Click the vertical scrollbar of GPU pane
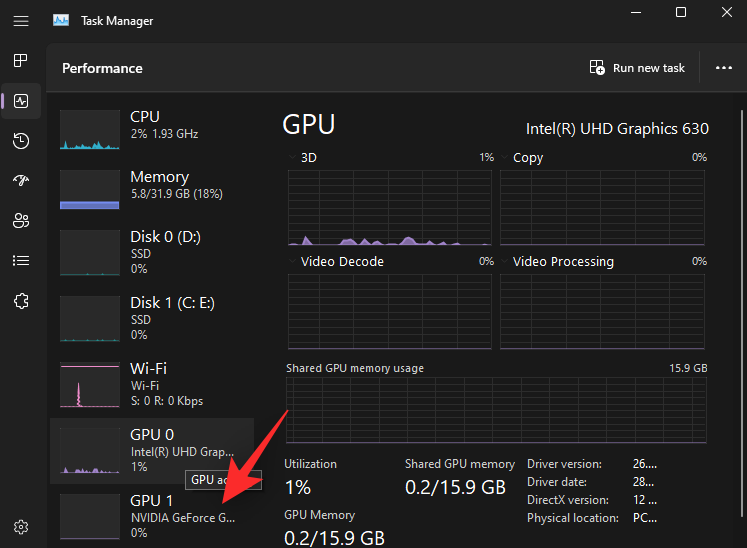 point(741,313)
